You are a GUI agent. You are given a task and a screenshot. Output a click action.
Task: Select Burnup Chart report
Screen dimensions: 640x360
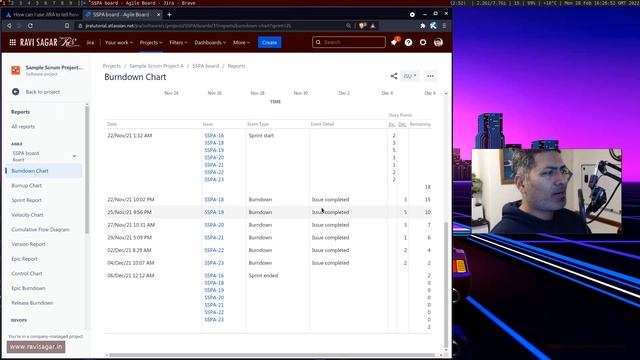27,186
